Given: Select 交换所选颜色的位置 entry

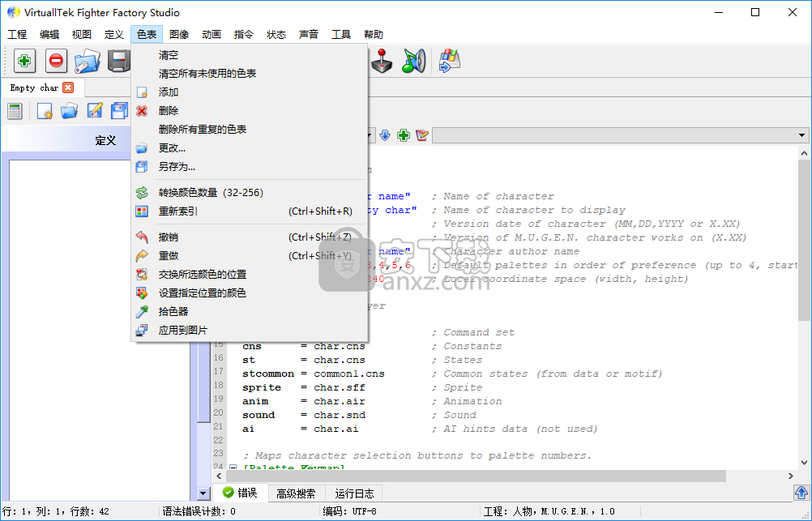Looking at the screenshot, I should point(249,275).
